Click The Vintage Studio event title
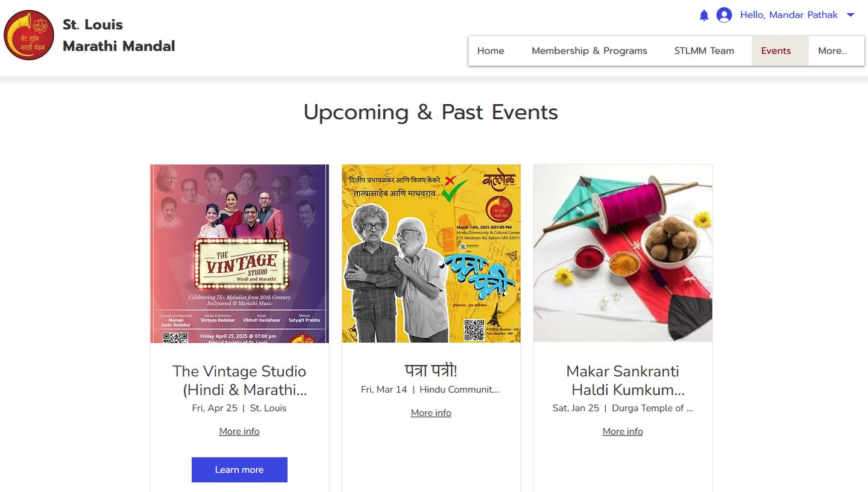This screenshot has height=492, width=868. click(x=239, y=381)
